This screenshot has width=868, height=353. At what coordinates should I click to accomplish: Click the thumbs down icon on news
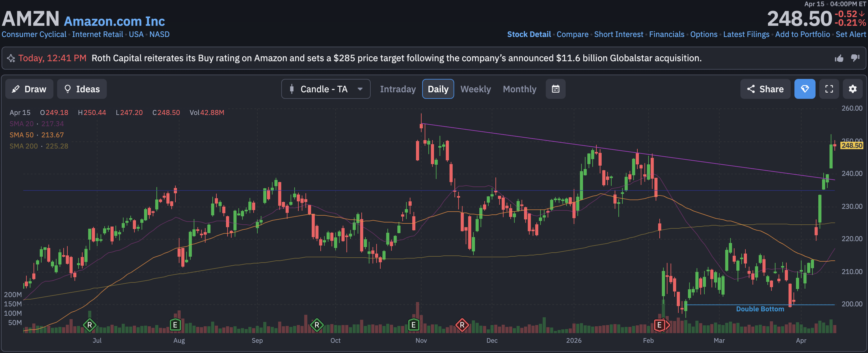pos(855,58)
